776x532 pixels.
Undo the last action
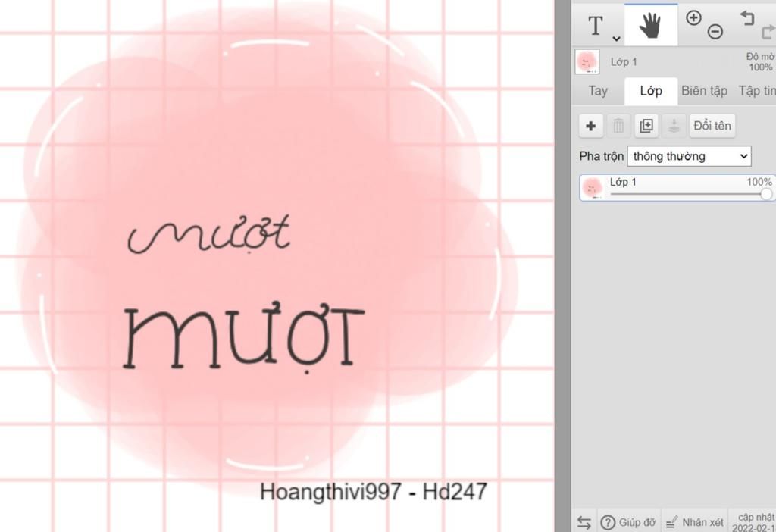point(747,18)
